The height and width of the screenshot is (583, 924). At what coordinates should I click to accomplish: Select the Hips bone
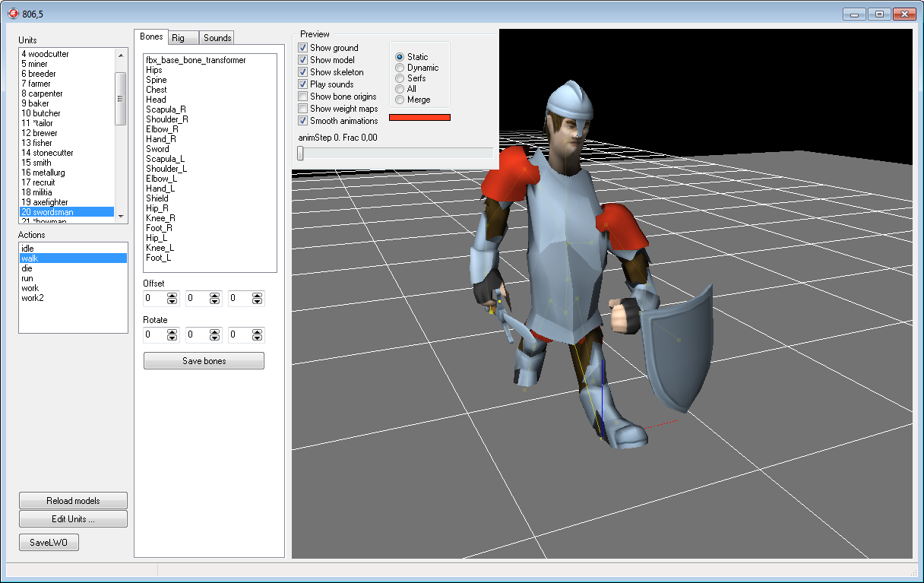(210, 70)
